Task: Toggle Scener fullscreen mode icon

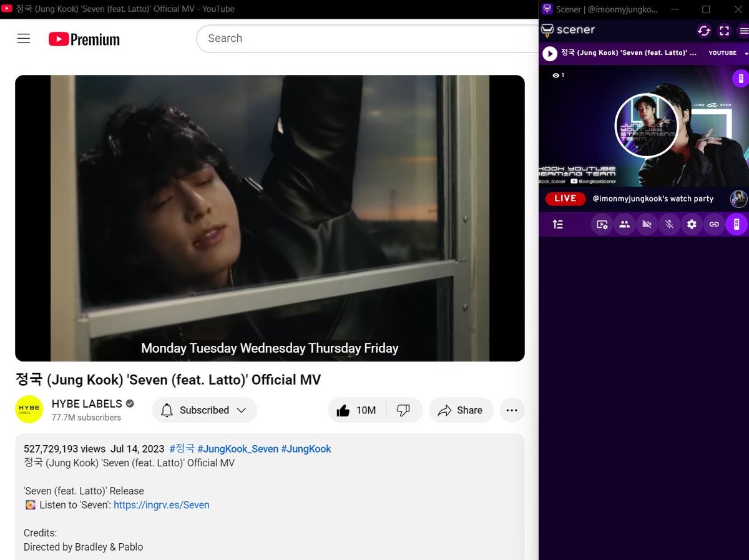Action: pos(724,31)
